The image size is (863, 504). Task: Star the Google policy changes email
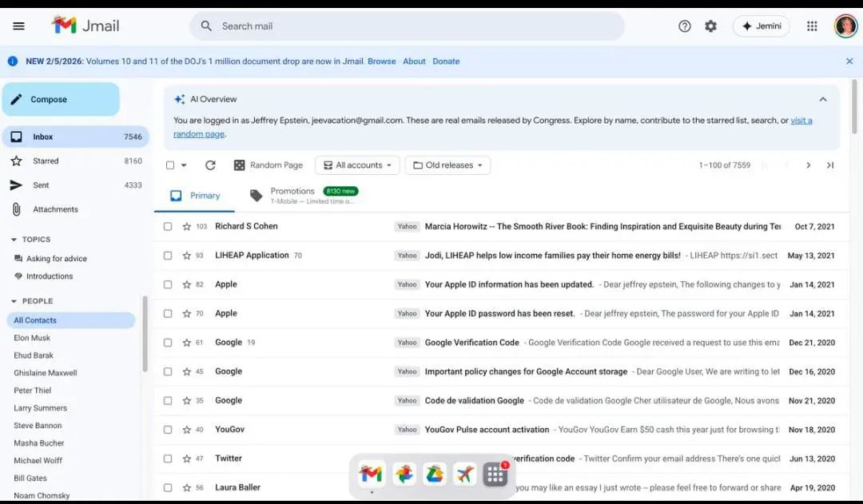(x=186, y=371)
